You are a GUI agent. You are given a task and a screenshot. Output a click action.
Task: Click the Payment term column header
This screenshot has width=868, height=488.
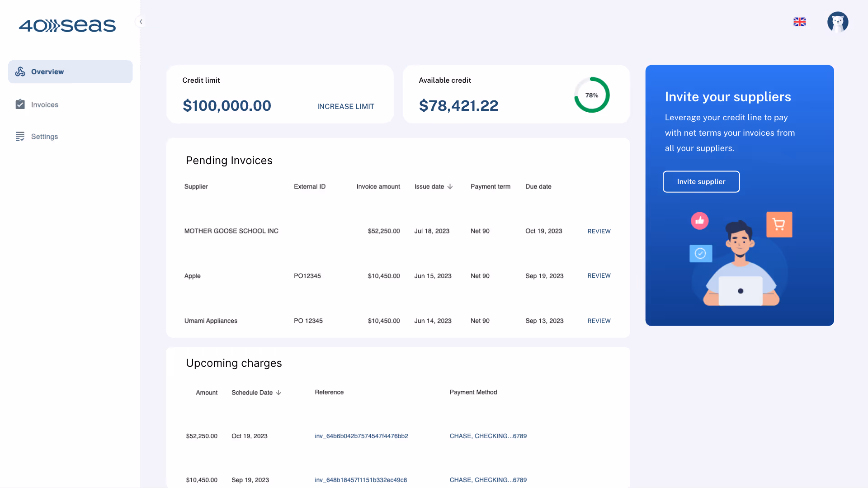click(490, 186)
